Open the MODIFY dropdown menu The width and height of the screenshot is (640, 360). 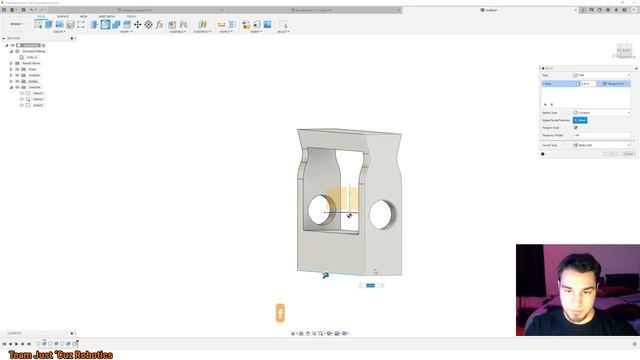[126, 32]
